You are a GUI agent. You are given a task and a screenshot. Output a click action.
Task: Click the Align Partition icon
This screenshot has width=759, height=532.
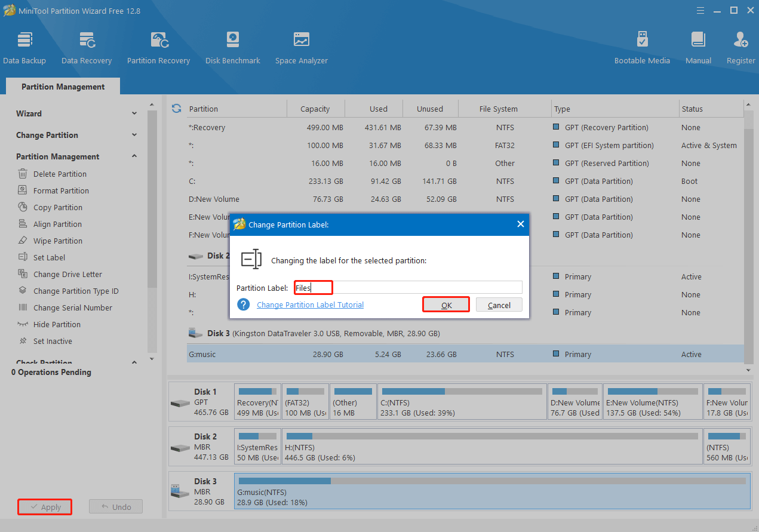coord(23,224)
